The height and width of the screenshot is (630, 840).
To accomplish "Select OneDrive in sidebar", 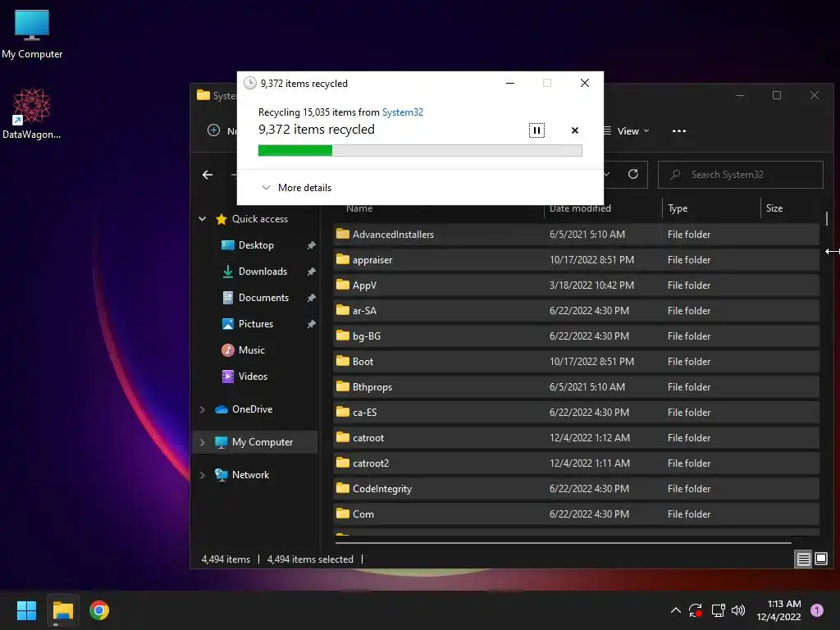I will [x=252, y=409].
